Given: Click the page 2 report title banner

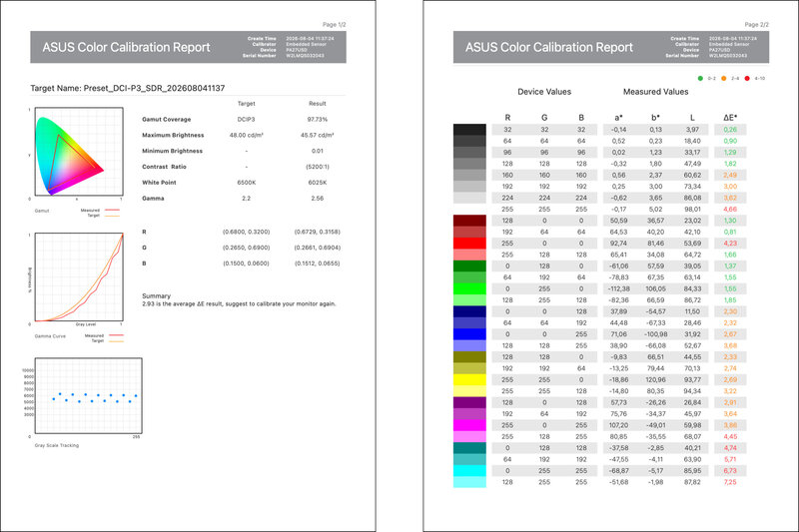Looking at the screenshot, I should [611, 47].
